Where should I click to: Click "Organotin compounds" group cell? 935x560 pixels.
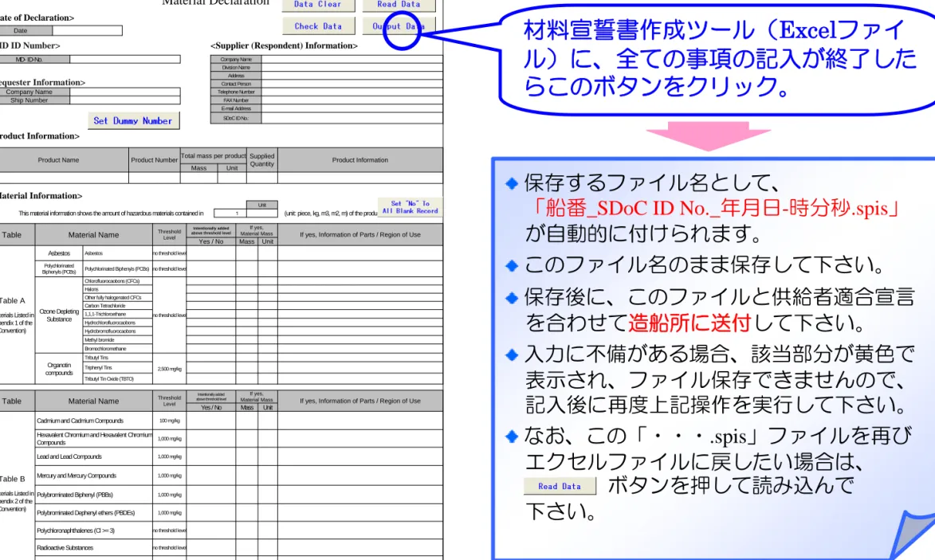pyautogui.click(x=59, y=369)
